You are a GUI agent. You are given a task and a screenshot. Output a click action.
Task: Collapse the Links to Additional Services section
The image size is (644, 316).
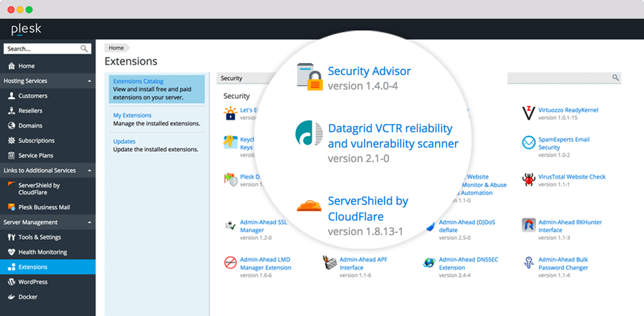point(89,170)
